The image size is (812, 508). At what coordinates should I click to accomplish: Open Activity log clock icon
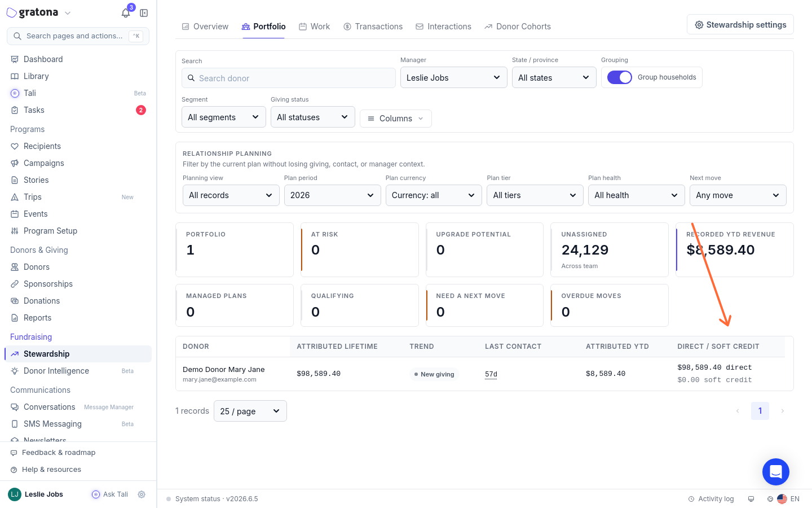(691, 499)
